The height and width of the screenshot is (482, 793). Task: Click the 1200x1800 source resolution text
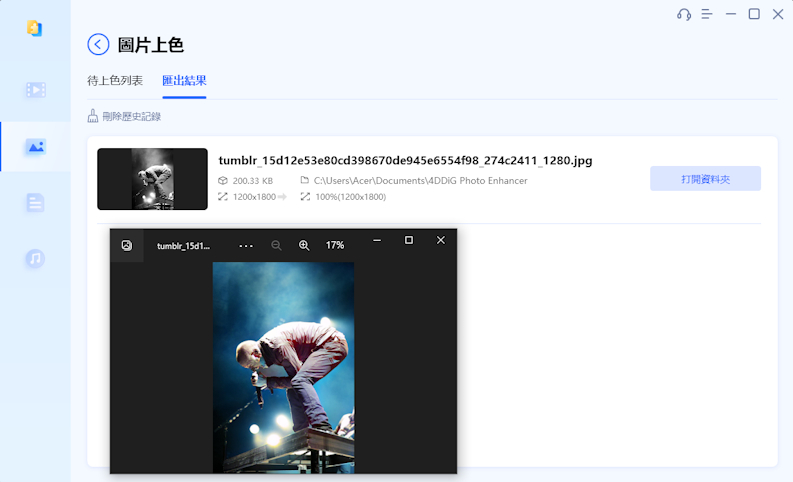(x=254, y=197)
